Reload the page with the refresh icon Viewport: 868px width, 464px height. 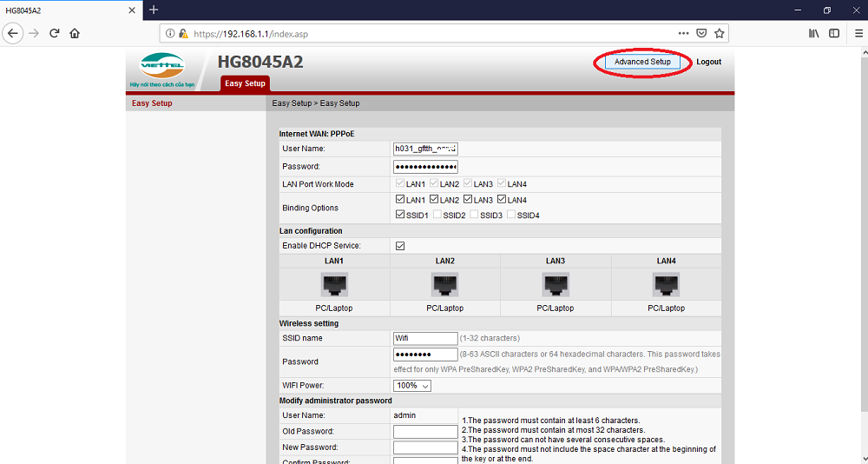coord(54,34)
